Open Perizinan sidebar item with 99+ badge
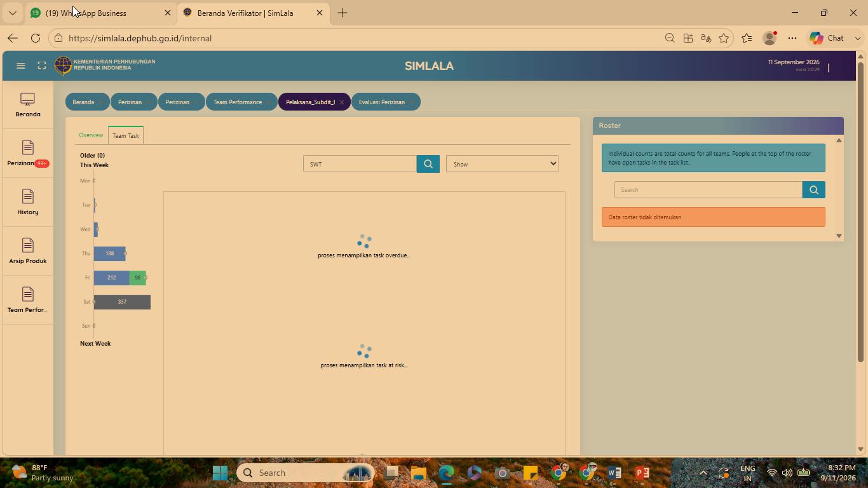 (28, 154)
